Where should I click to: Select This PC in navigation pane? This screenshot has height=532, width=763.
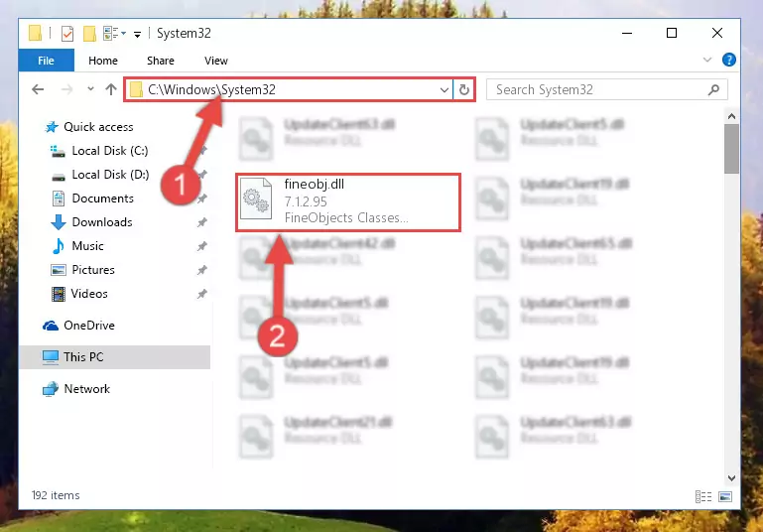tap(115, 357)
